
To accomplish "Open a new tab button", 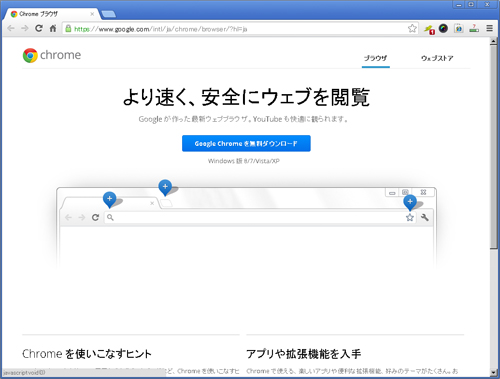I will pos(108,14).
